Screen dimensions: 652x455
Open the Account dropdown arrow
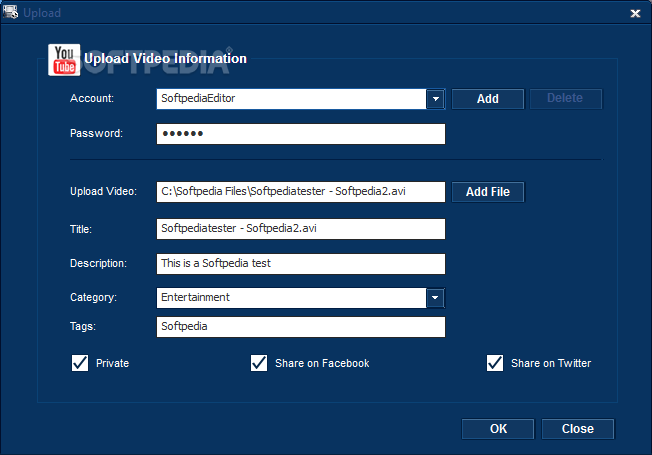pos(435,99)
